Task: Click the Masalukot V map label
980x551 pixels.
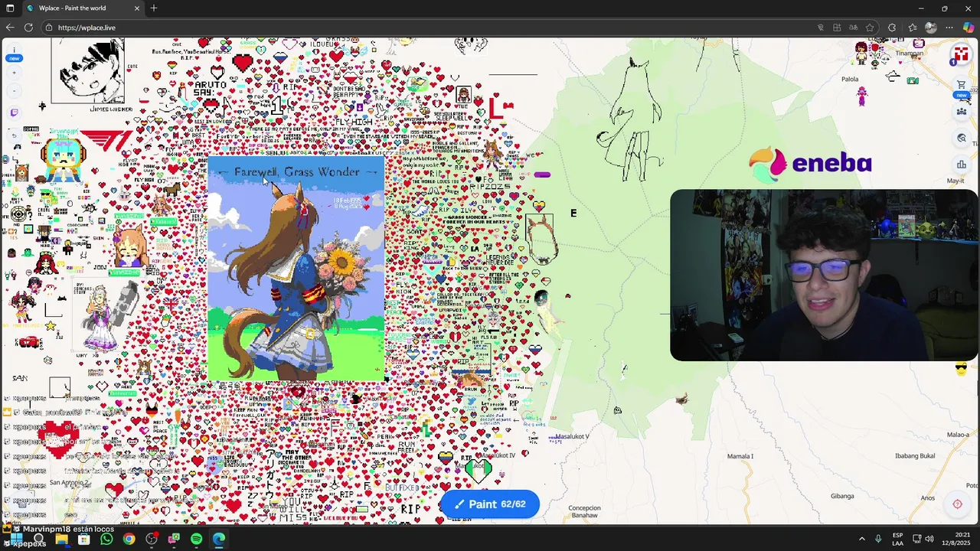Action: (x=572, y=437)
